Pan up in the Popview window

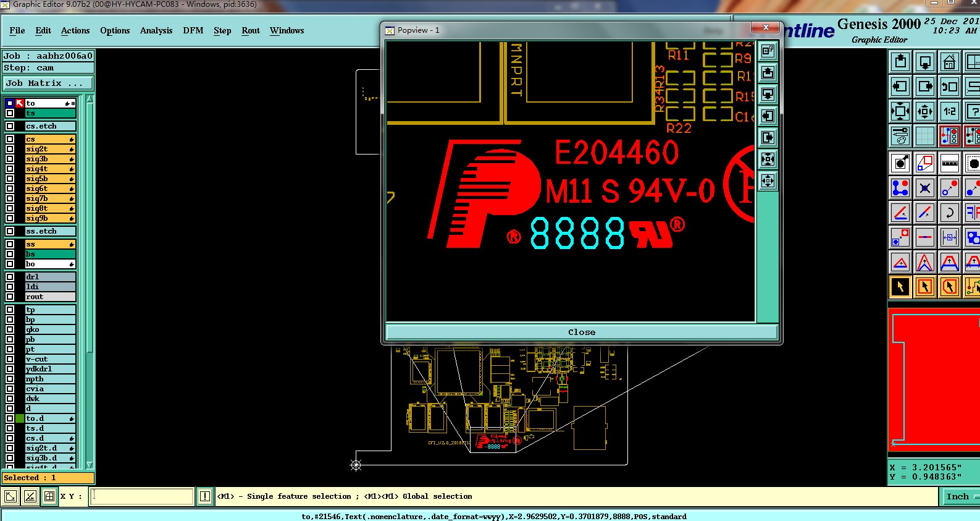pos(768,73)
